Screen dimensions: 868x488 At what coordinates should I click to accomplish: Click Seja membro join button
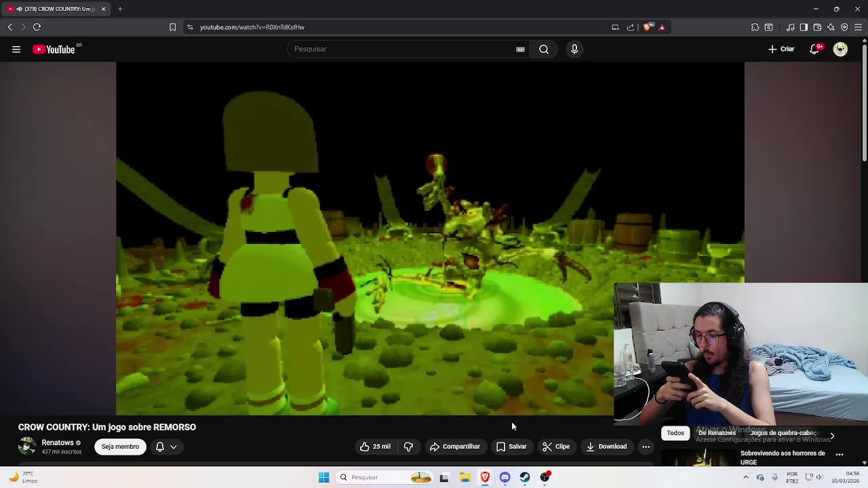(x=120, y=447)
